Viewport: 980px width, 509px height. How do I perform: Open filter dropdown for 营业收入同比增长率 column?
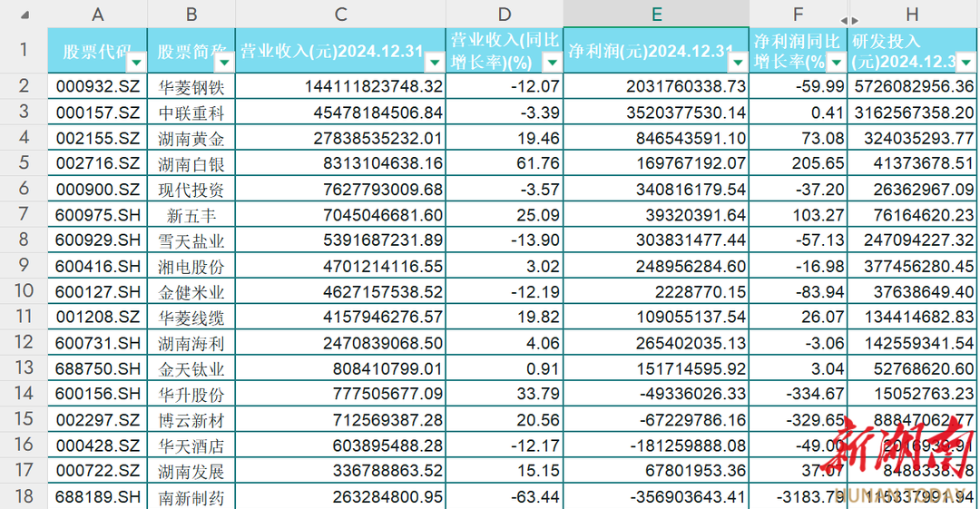[552, 62]
